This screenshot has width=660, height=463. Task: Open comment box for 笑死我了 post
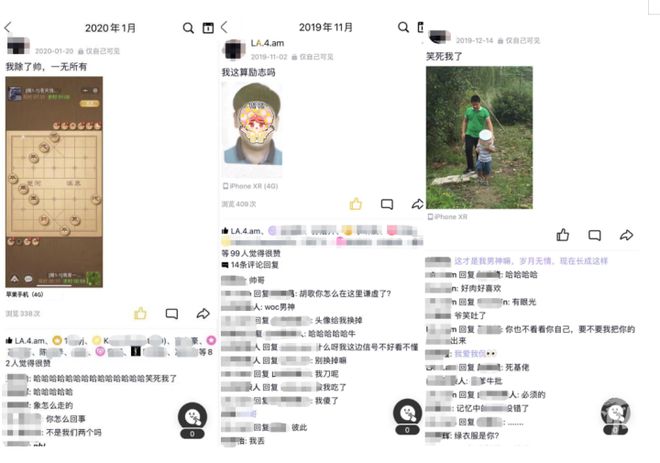click(594, 235)
